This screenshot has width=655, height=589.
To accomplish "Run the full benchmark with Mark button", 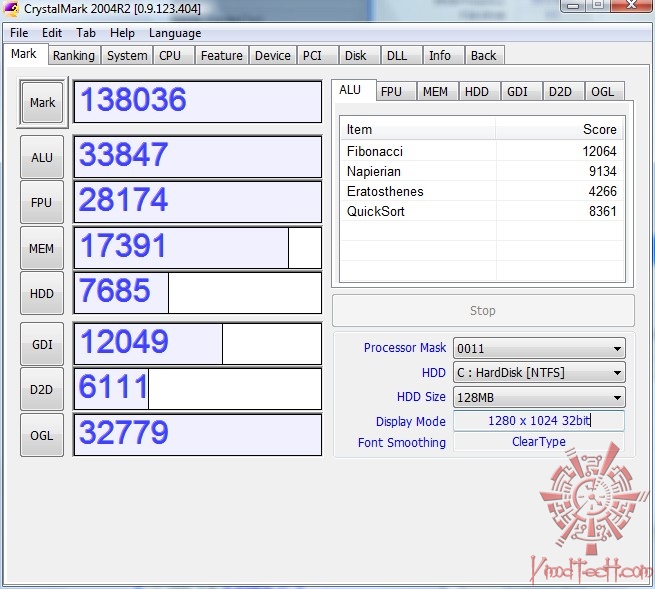I will pos(42,102).
